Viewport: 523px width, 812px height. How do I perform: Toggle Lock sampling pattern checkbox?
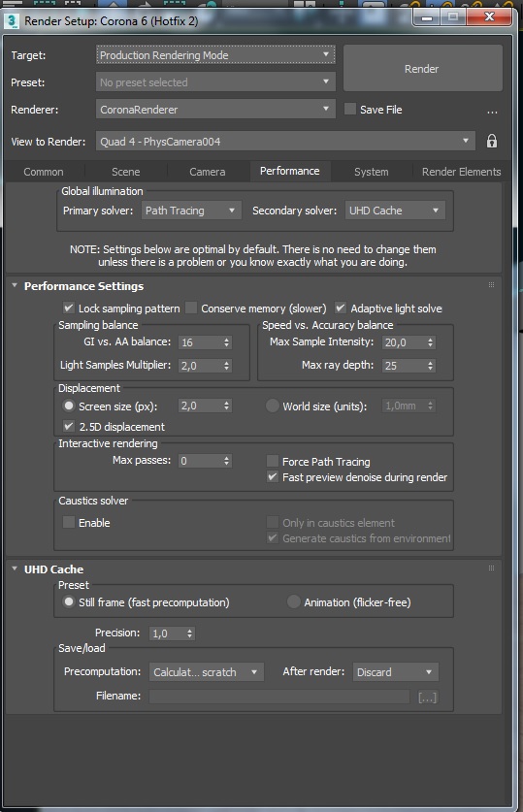coord(68,309)
